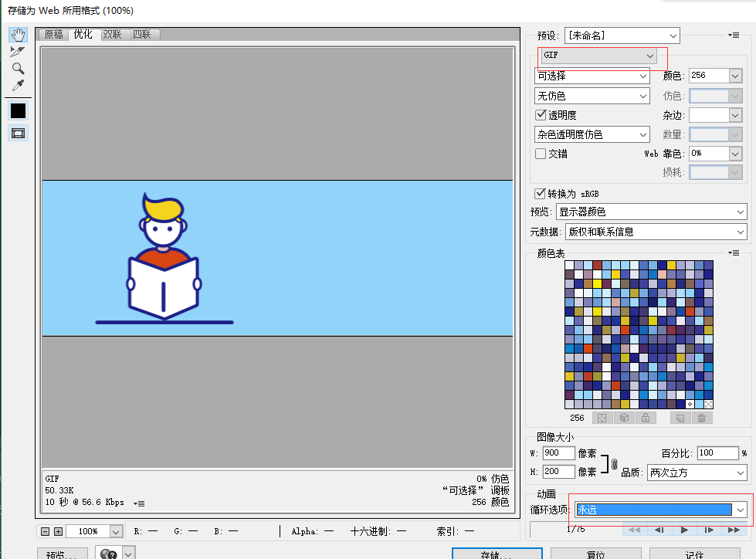
Task: Go to the previous animation frame
Action: pyautogui.click(x=659, y=530)
